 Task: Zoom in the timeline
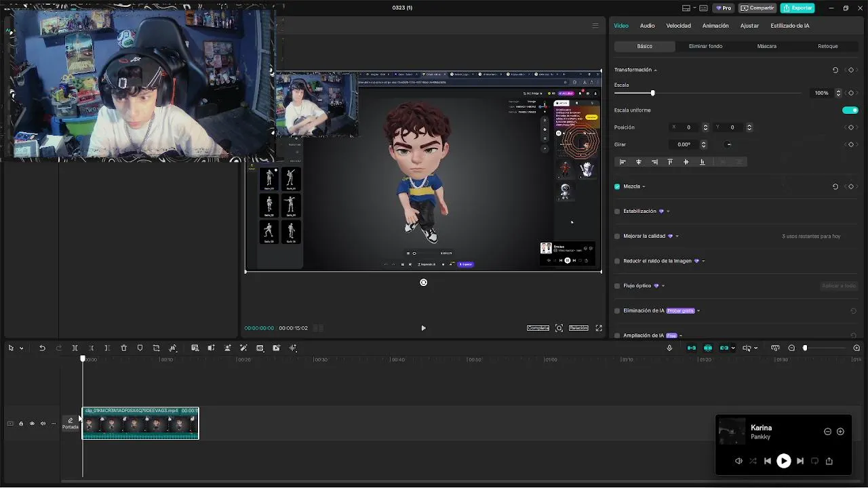[x=856, y=348]
